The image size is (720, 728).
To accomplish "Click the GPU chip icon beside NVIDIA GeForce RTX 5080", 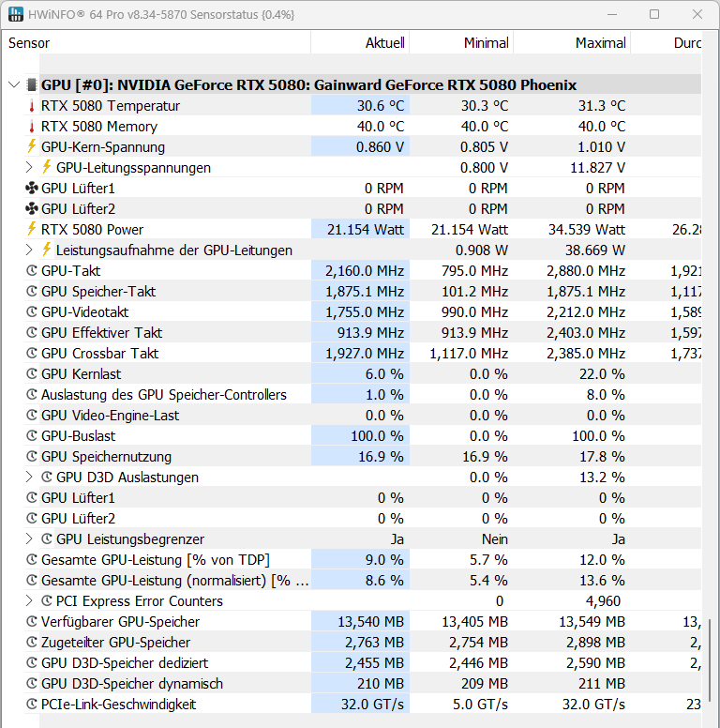I will [x=31, y=85].
